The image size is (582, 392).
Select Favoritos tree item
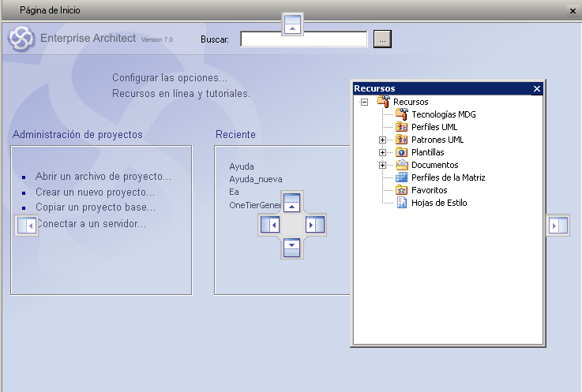(429, 190)
